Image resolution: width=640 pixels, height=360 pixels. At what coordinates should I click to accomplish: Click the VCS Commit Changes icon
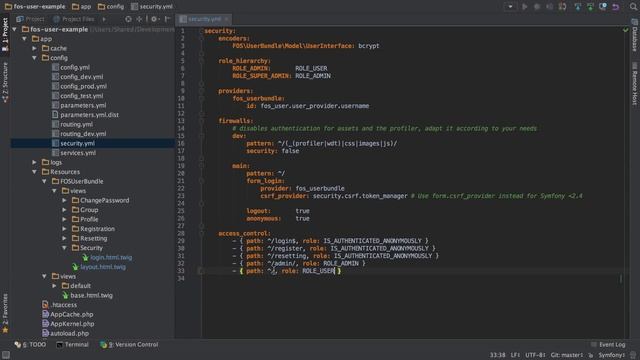[x=590, y=7]
